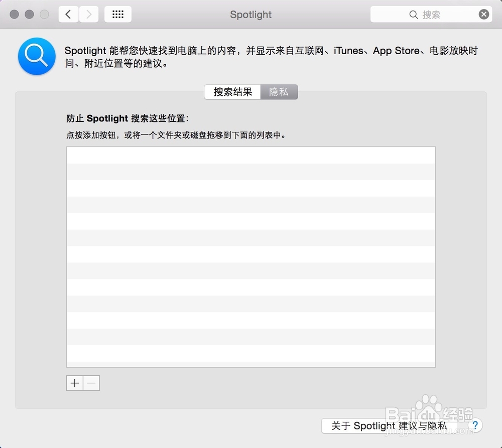The height and width of the screenshot is (448, 502).
Task: Click the red close traffic light
Action: click(x=15, y=14)
